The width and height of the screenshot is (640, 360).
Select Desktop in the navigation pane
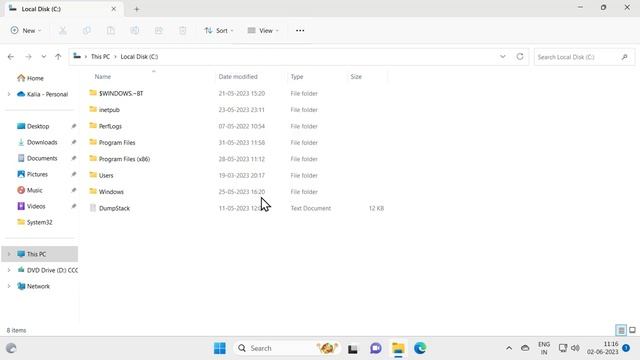coord(33,126)
